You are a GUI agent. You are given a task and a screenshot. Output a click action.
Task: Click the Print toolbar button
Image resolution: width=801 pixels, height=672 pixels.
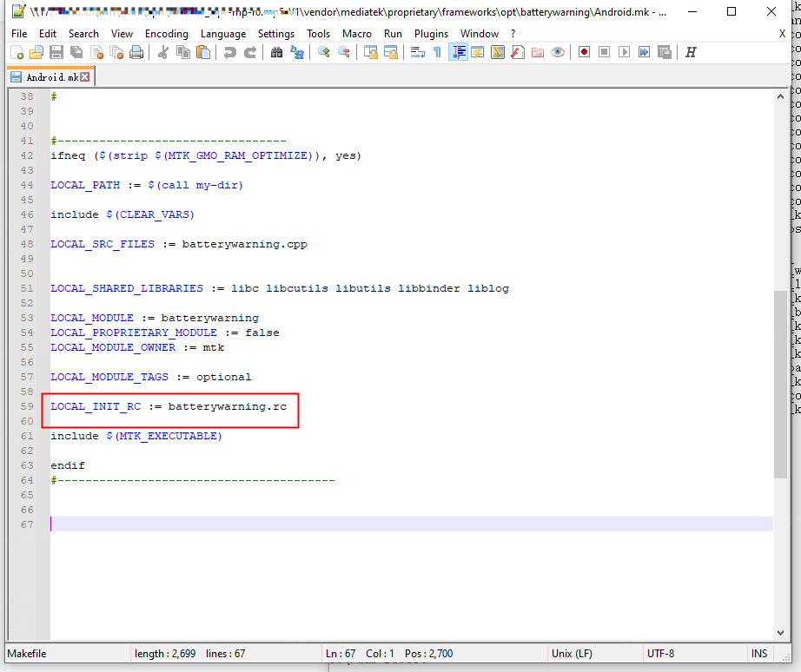click(x=136, y=52)
